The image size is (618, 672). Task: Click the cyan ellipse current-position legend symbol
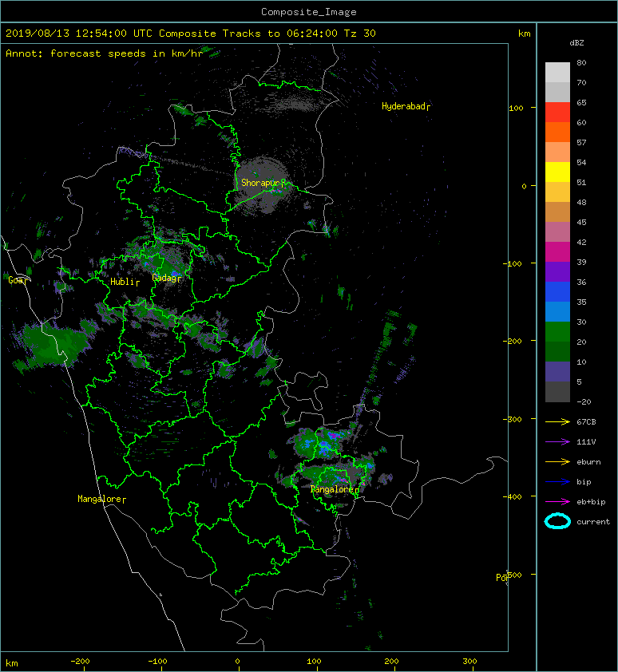pos(557,521)
